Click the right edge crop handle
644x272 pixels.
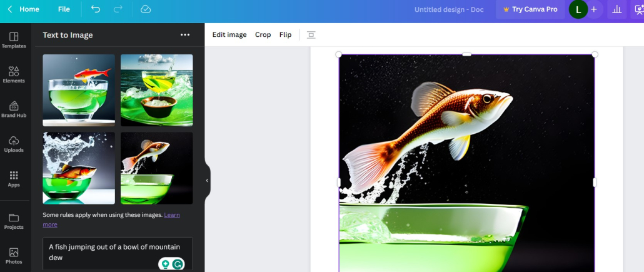[x=595, y=183]
